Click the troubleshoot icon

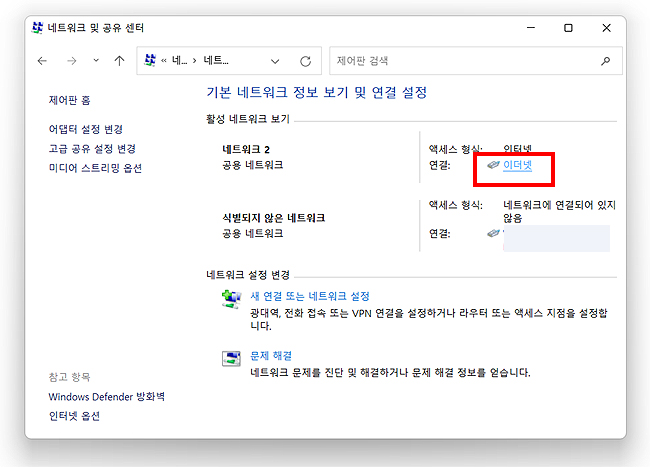click(231, 359)
